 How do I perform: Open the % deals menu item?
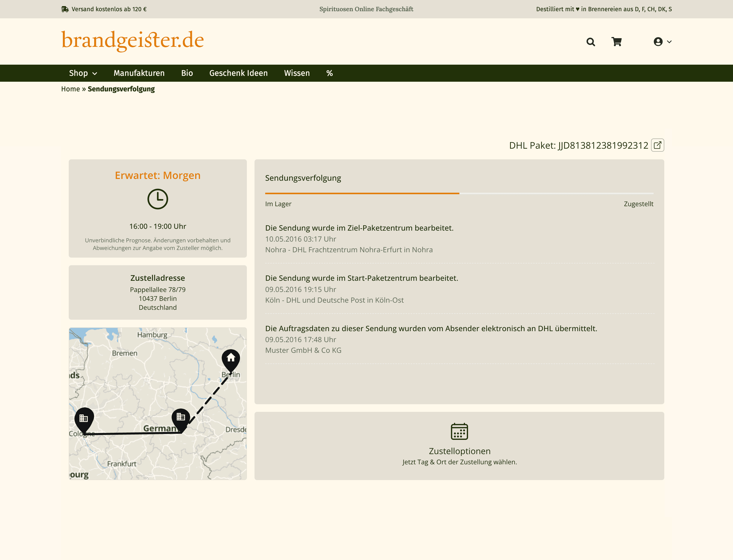point(329,73)
